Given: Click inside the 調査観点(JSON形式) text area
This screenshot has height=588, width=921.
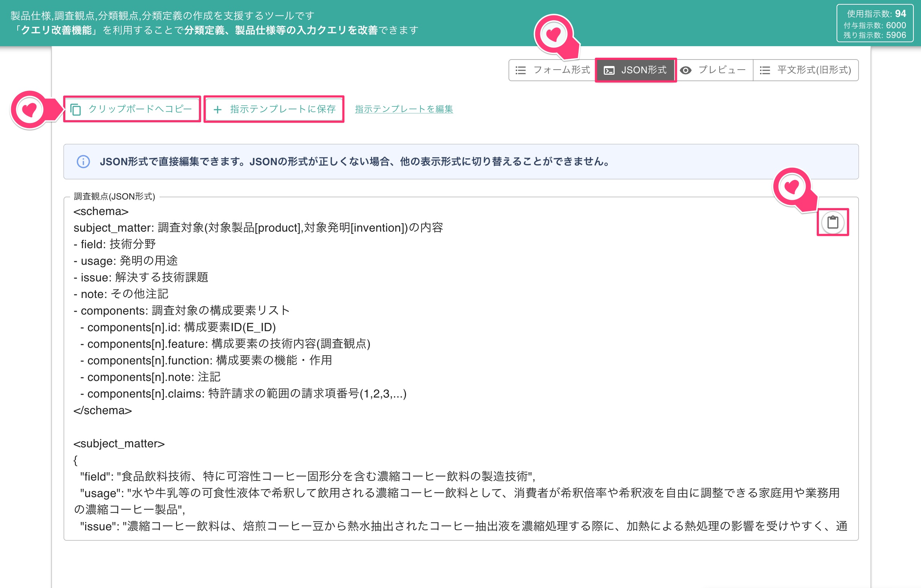Looking at the screenshot, I should (461, 369).
